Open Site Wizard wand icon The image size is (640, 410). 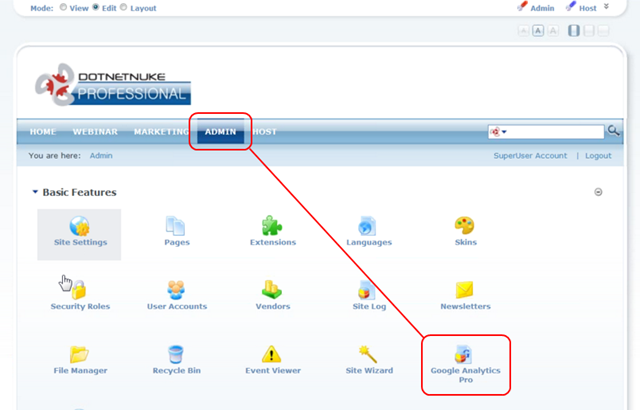(367, 354)
